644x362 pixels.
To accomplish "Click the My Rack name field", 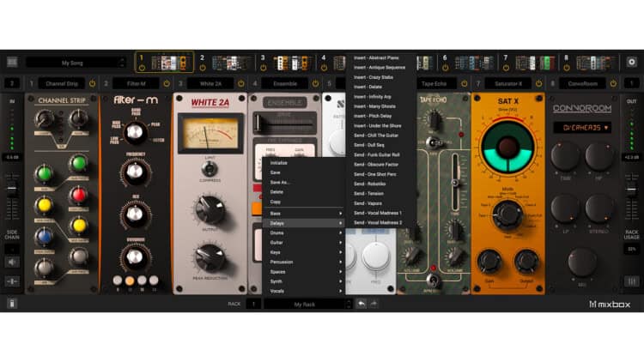I will [x=307, y=305].
